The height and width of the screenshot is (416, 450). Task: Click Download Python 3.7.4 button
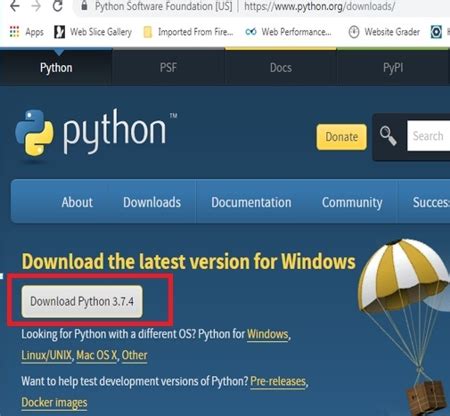(x=82, y=301)
